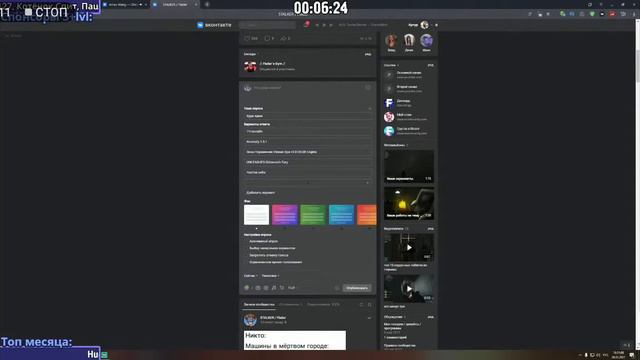Skip to next track in header
Viewport: 640px width, 360px height.
(331, 25)
